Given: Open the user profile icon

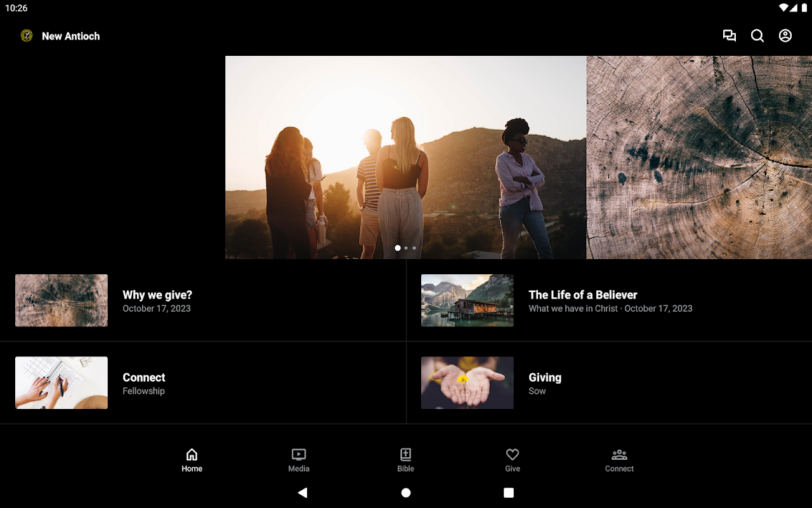Looking at the screenshot, I should (x=785, y=36).
